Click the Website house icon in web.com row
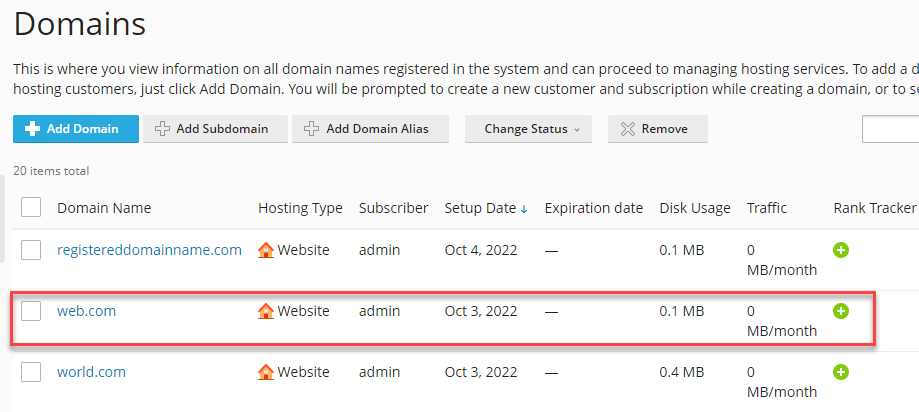Screen dimensions: 919x412 pyautogui.click(x=266, y=311)
